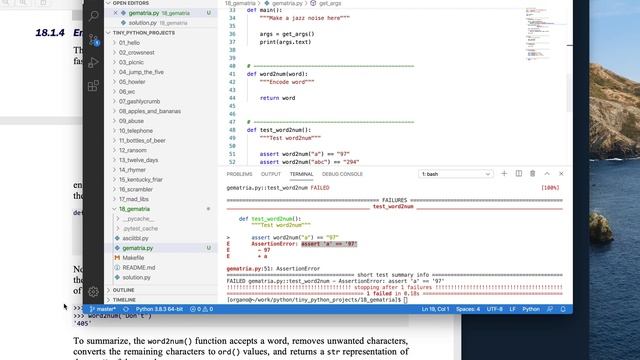
Task: Open the 1: bash terminal dropdown
Action: [x=456, y=174]
